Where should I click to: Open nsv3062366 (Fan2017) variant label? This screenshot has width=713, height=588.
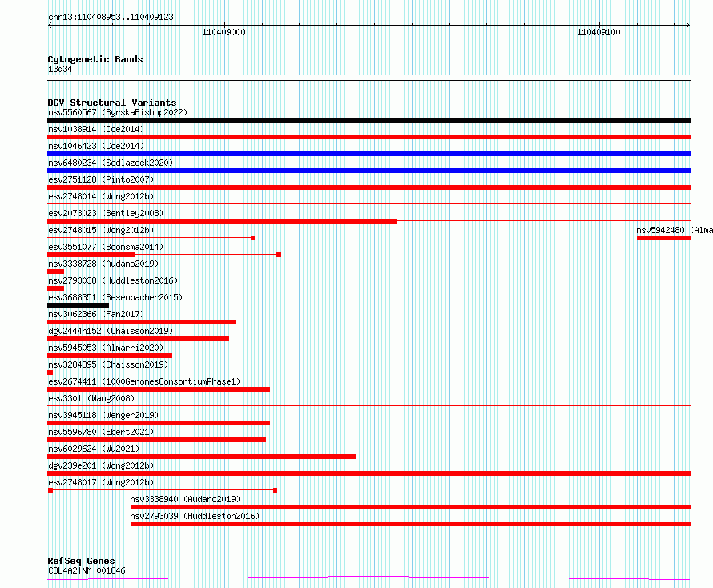(96, 314)
